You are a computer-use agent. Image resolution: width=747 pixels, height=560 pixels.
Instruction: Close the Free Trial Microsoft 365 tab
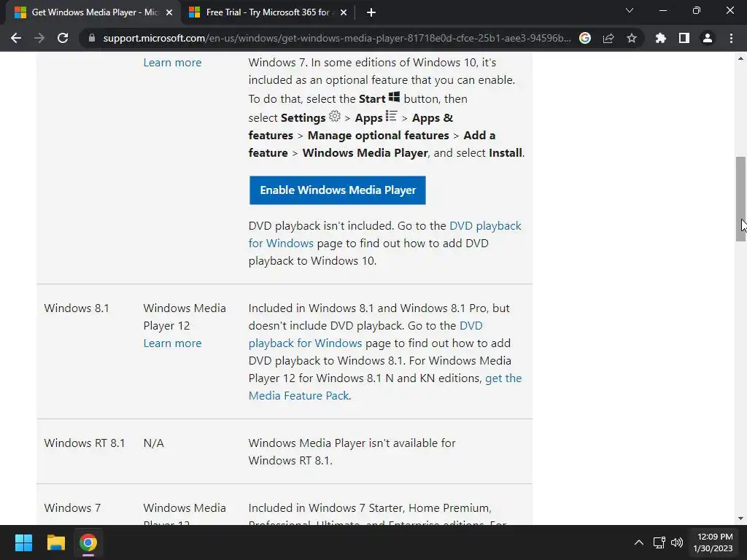pos(344,12)
